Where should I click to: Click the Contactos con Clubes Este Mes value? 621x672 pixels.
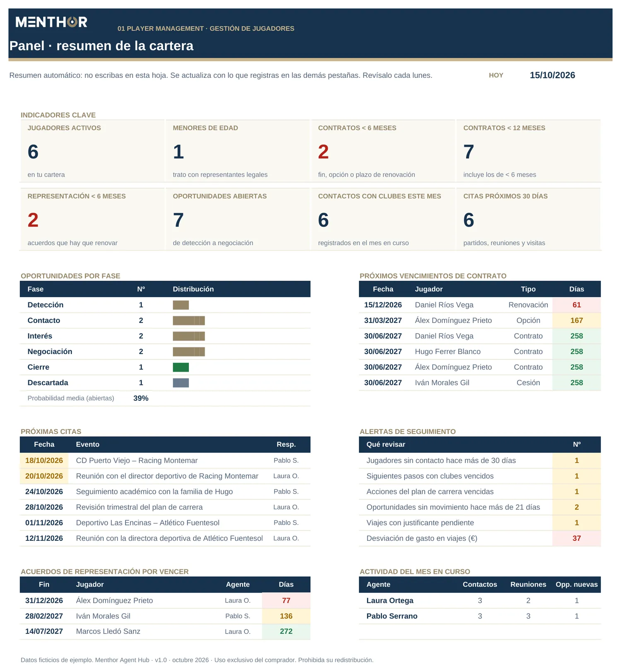(323, 220)
